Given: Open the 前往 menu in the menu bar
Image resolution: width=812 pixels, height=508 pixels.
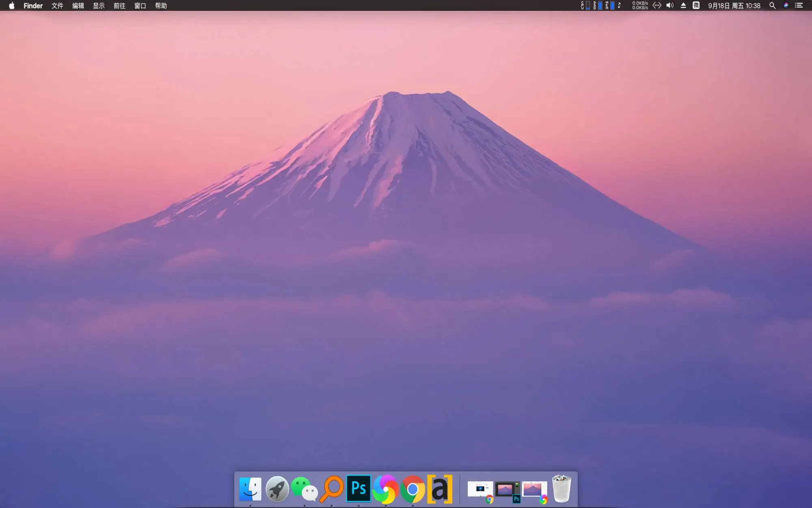Looking at the screenshot, I should 119,6.
